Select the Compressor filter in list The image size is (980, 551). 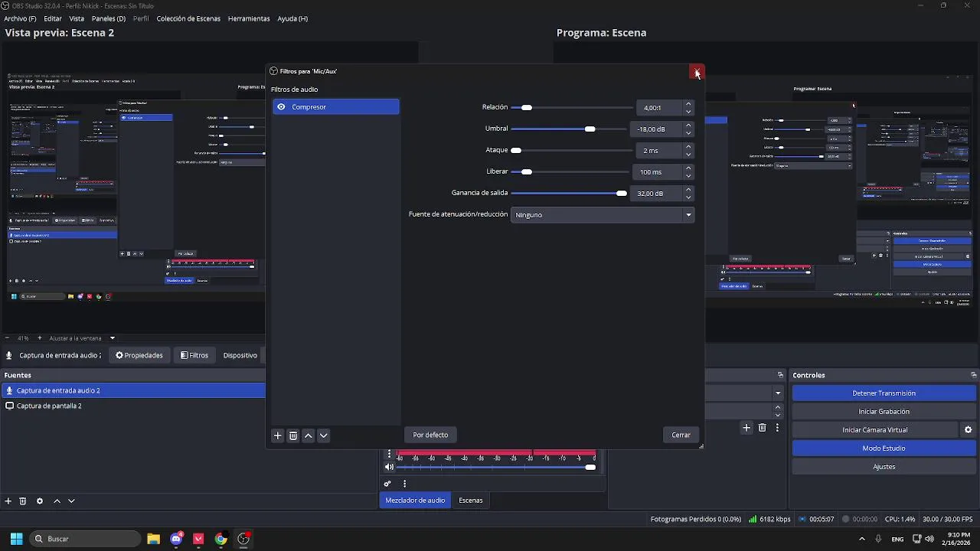coord(335,107)
